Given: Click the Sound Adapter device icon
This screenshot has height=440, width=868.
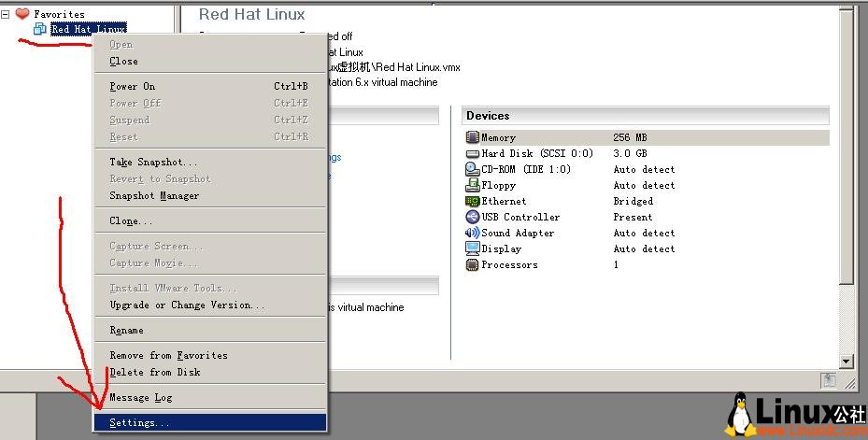Looking at the screenshot, I should click(472, 233).
